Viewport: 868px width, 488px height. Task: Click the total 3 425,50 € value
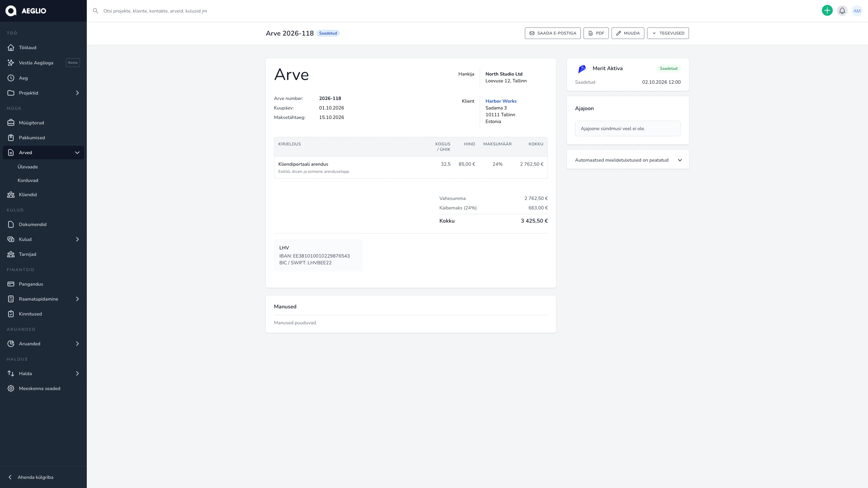[x=534, y=221]
